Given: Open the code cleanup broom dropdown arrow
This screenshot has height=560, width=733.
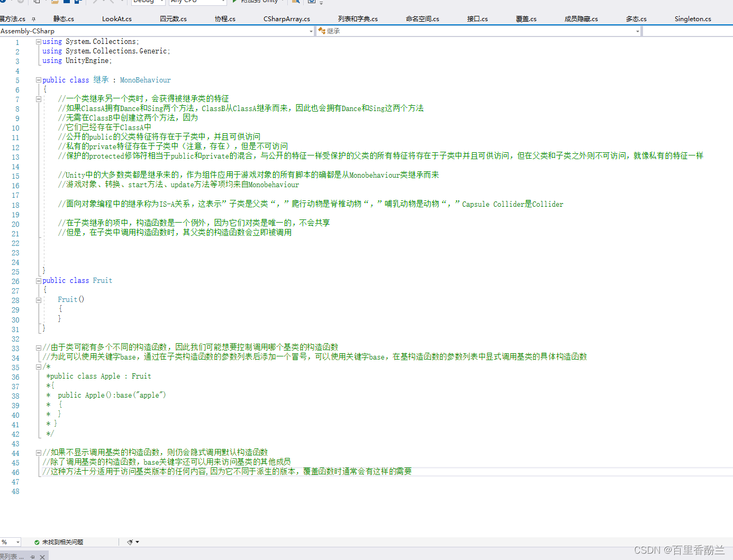Looking at the screenshot, I should point(138,542).
